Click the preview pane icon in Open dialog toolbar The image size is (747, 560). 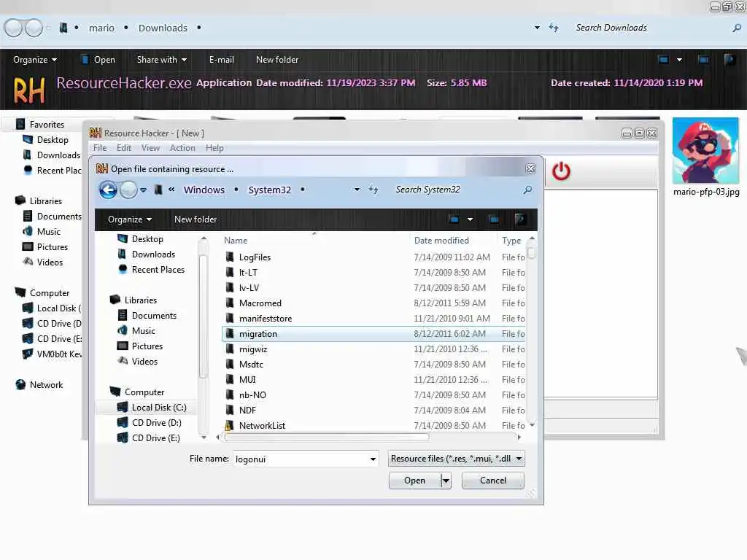point(494,219)
